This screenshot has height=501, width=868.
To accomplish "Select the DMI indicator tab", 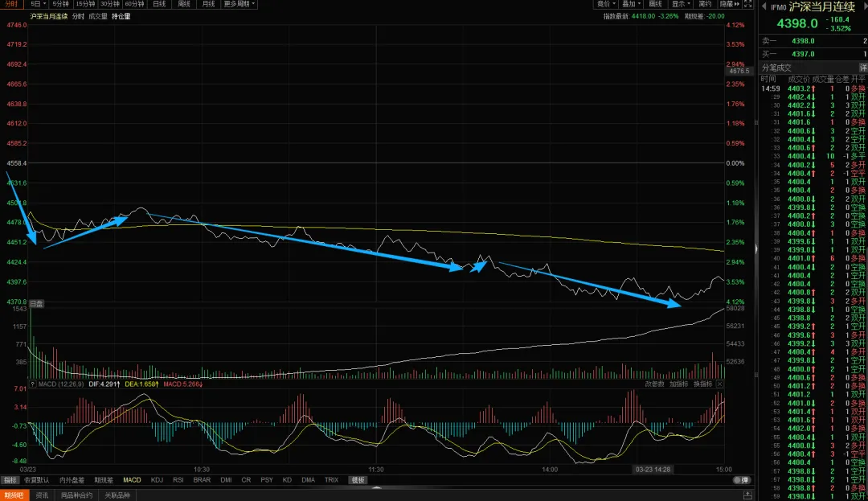I will (226, 480).
